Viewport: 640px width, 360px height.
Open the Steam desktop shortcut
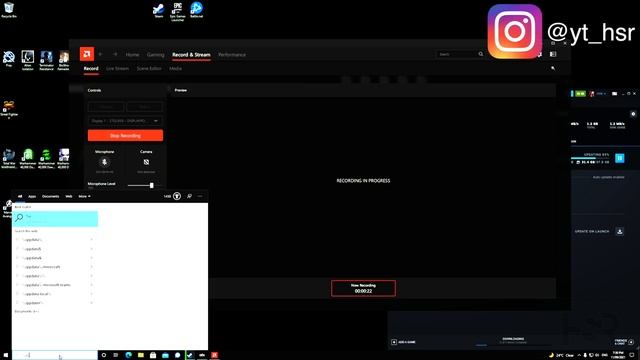click(x=158, y=10)
